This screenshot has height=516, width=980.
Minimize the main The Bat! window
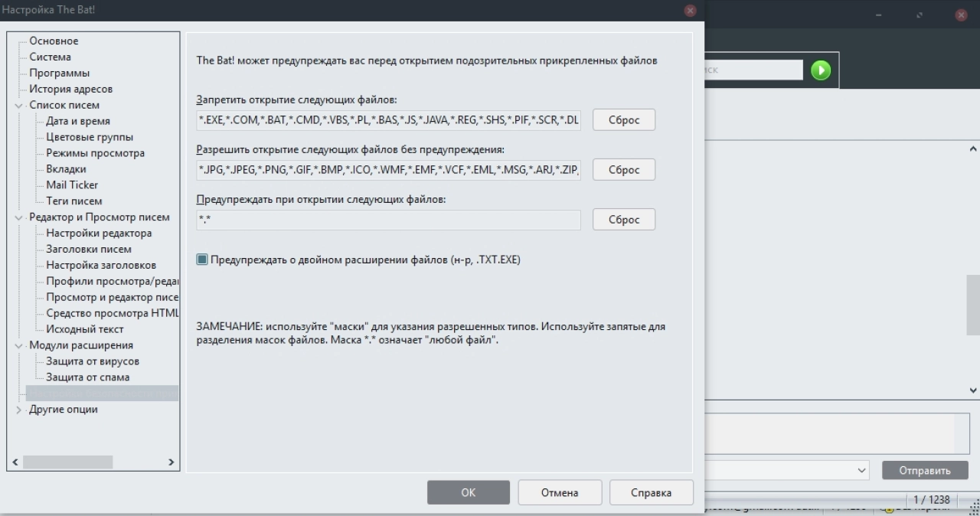point(879,15)
